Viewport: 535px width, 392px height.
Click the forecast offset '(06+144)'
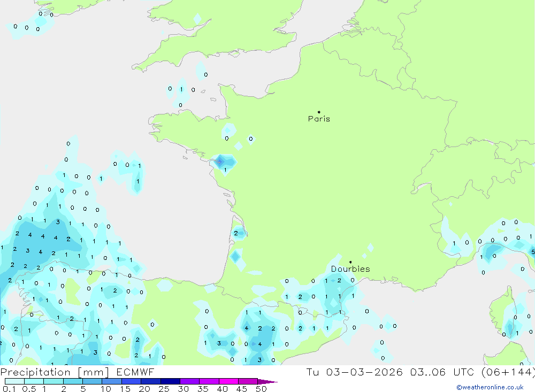tap(508, 372)
